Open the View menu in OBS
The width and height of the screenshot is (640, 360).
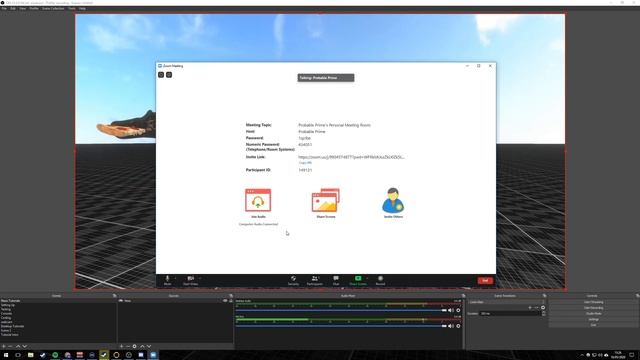pyautogui.click(x=22, y=8)
